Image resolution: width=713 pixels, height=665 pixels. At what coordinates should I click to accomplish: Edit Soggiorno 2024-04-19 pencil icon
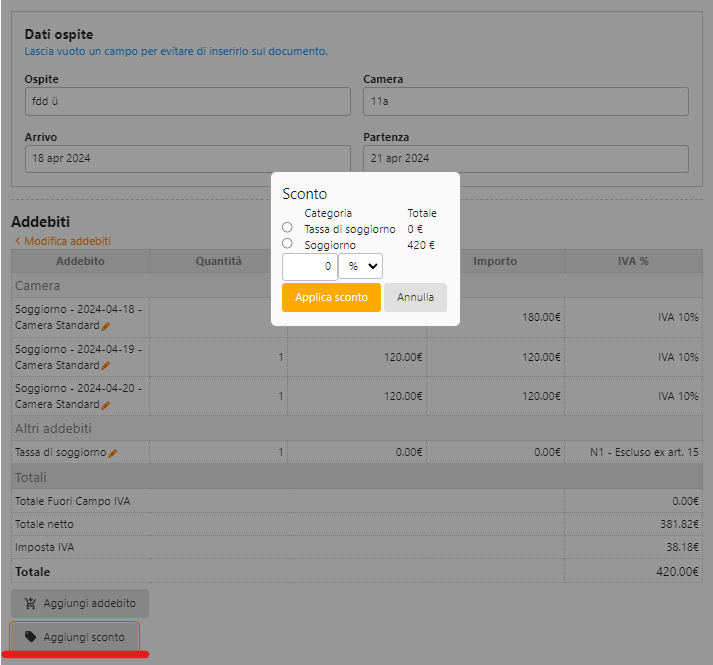pos(106,365)
